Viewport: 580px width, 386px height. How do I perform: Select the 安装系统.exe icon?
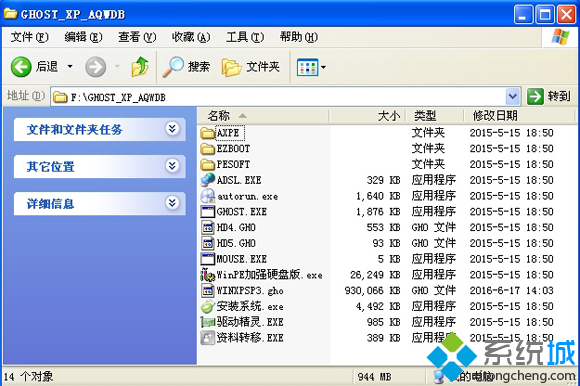pyautogui.click(x=208, y=307)
